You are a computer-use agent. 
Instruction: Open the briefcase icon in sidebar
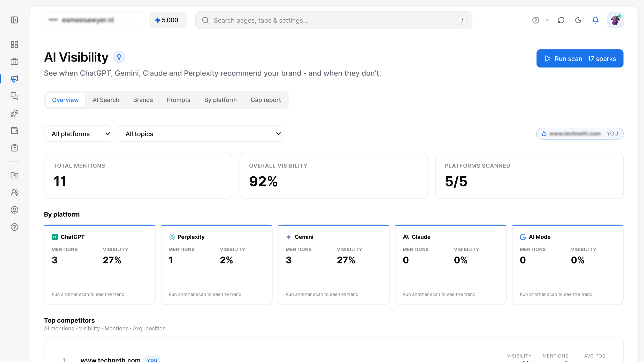14,62
